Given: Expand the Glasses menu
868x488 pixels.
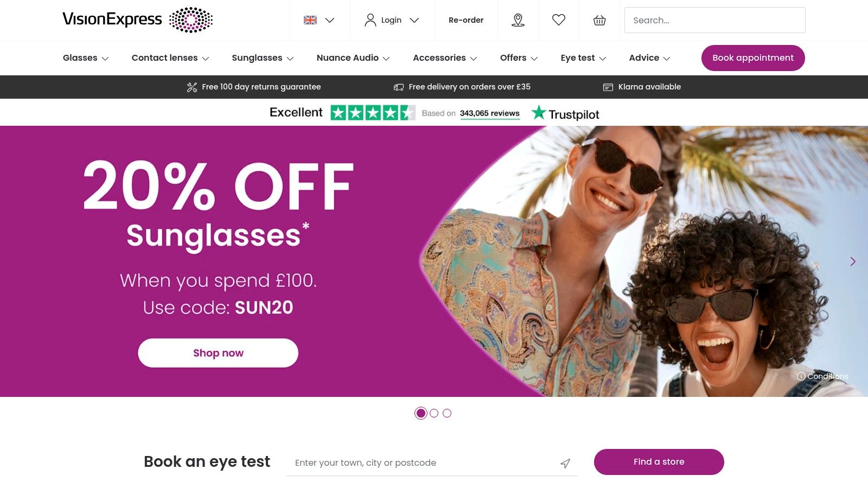Looking at the screenshot, I should pyautogui.click(x=86, y=58).
